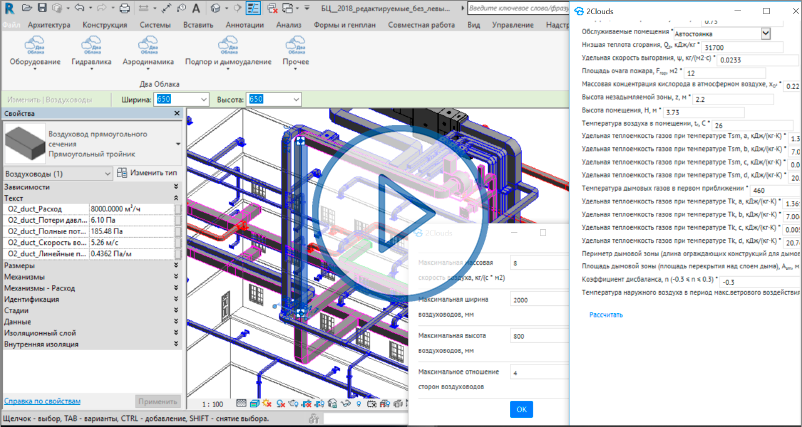Open the Аннотации ribbon tab
This screenshot has width=802, height=427.
[x=244, y=25]
